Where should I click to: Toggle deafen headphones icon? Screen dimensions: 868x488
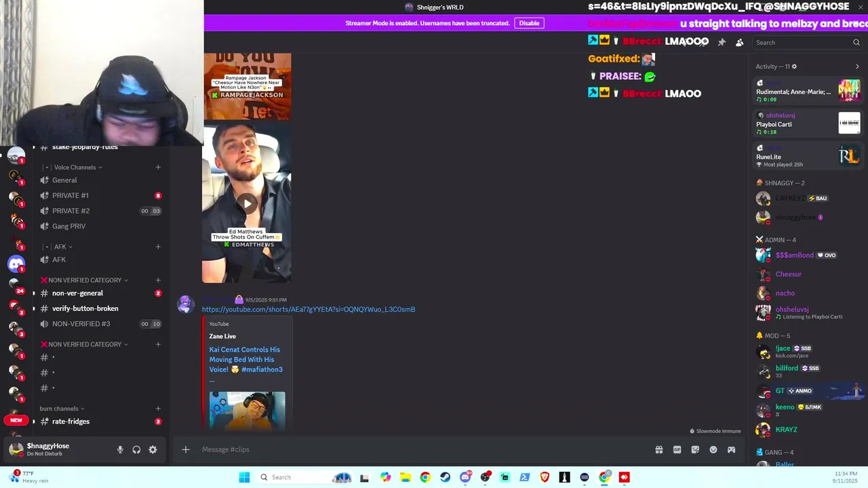136,449
